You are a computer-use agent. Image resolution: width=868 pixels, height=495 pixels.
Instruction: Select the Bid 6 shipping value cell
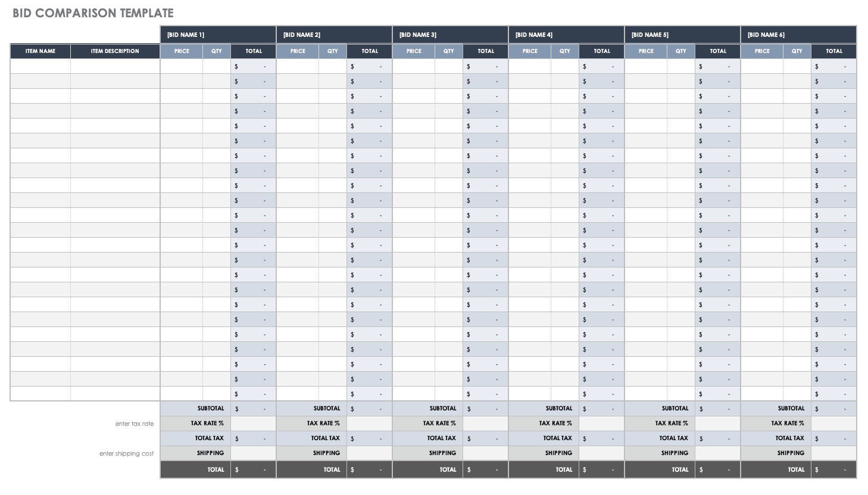point(833,453)
